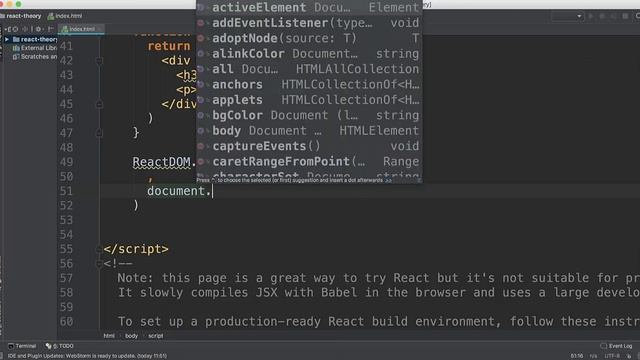This screenshot has width=640, height=360.
Task: Click UTF-8 encoding in status bar
Action: tap(612, 356)
